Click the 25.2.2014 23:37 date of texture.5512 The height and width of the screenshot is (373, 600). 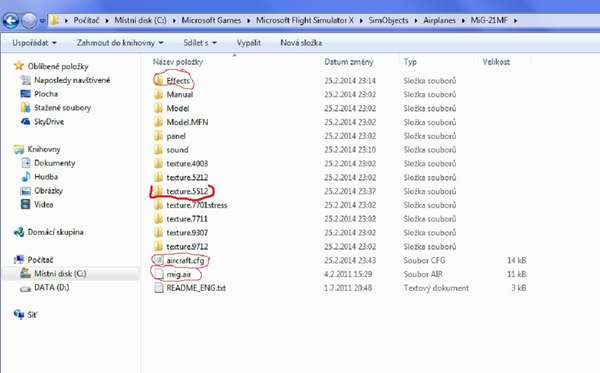[350, 191]
